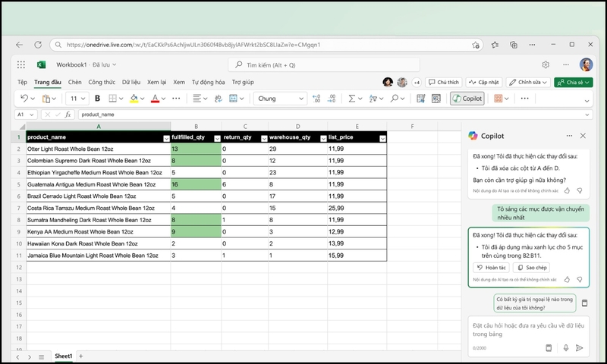Expand the ribbon collapse chevron

pos(587,101)
